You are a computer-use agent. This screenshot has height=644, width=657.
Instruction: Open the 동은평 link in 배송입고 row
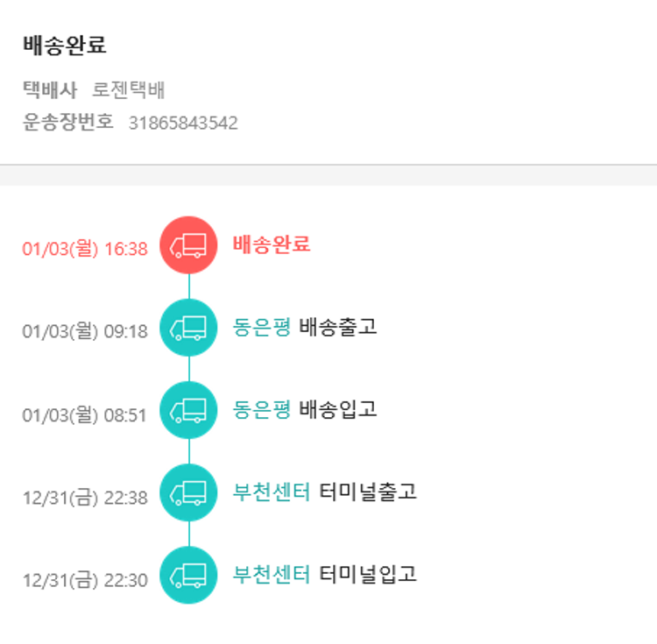click(x=261, y=410)
